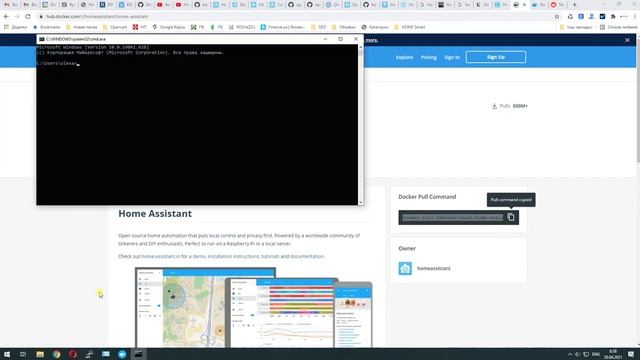The image size is (640, 360).
Task: Open the tutorials link
Action: (x=270, y=256)
